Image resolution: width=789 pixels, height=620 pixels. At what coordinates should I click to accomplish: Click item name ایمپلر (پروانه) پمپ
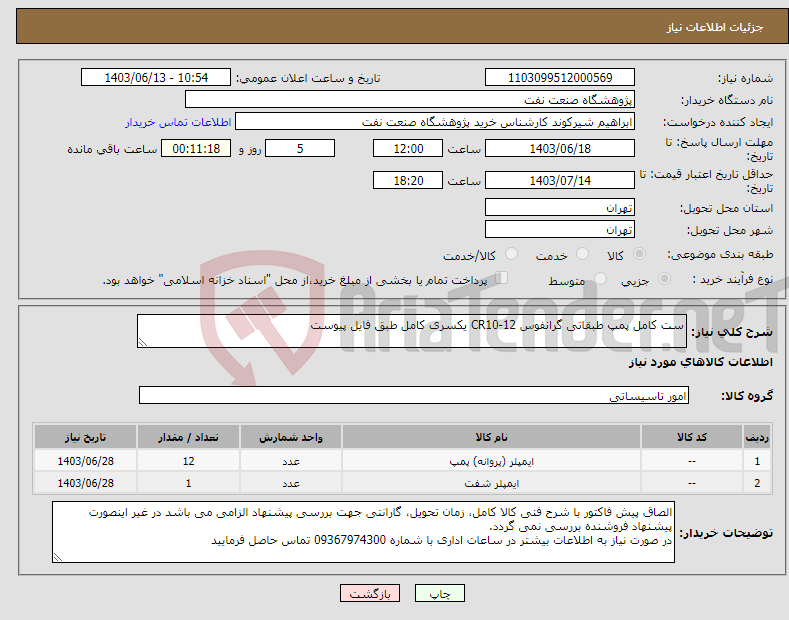[x=491, y=461]
